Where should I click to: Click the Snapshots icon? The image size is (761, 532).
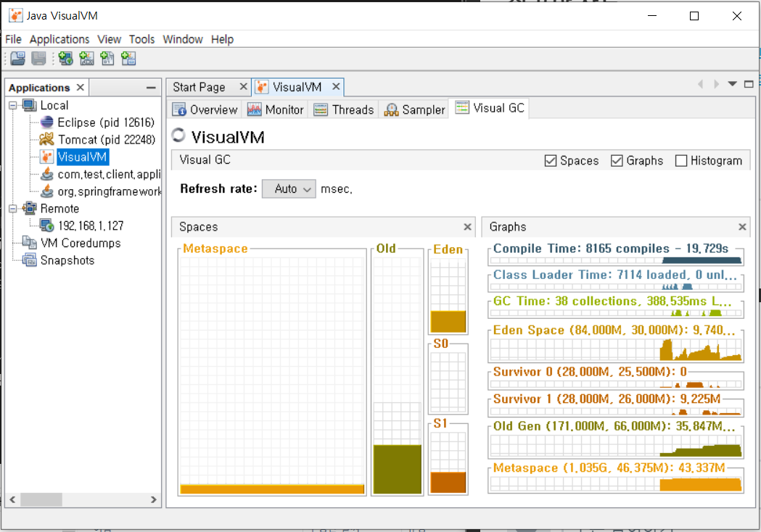[x=30, y=260]
